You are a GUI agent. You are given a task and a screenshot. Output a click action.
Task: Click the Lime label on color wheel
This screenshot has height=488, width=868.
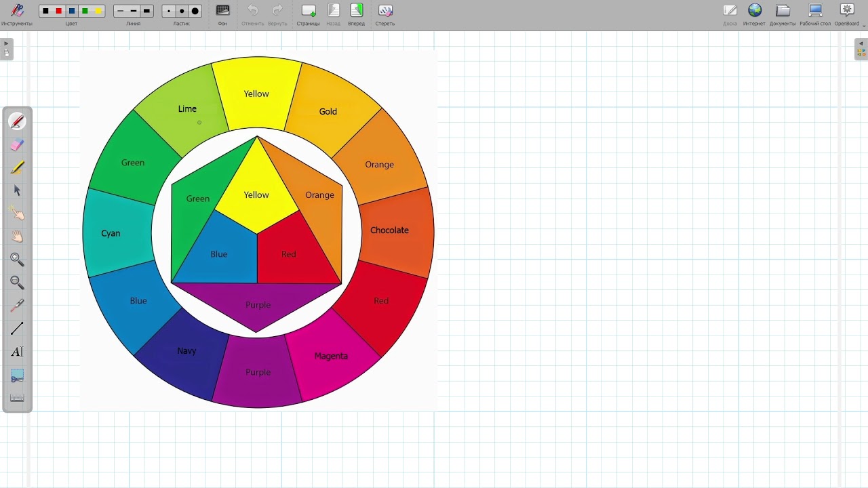pos(187,108)
